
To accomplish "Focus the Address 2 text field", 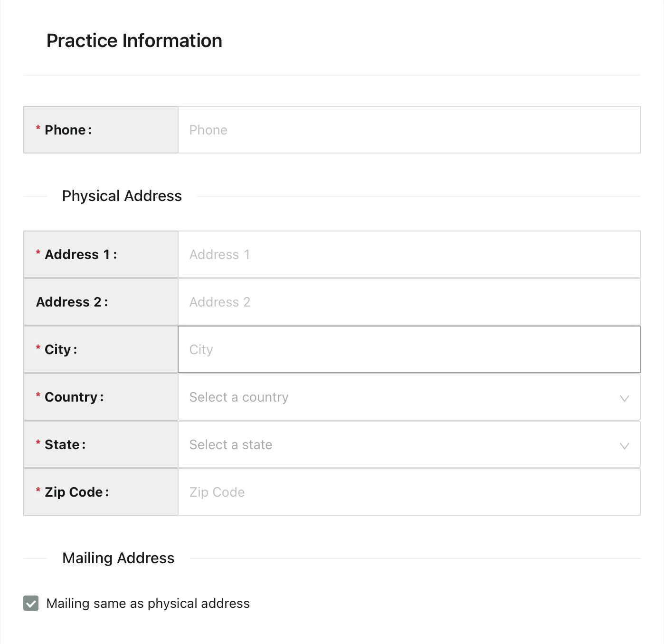I will point(408,302).
